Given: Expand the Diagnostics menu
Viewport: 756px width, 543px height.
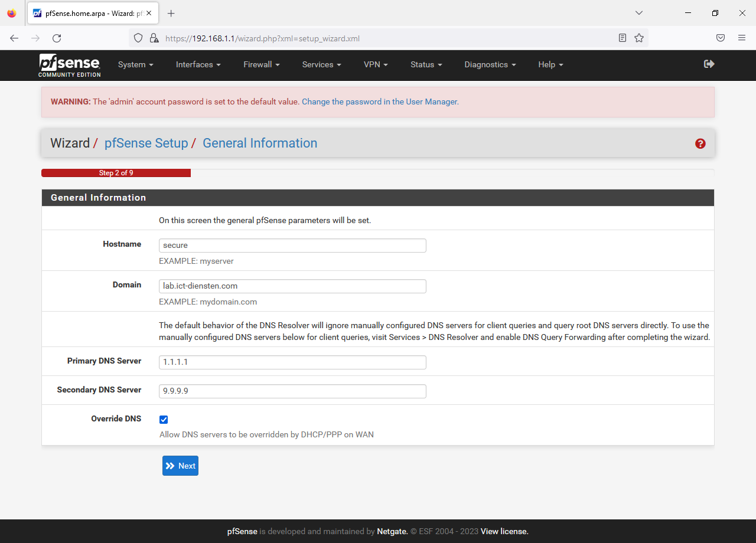Looking at the screenshot, I should tap(490, 65).
